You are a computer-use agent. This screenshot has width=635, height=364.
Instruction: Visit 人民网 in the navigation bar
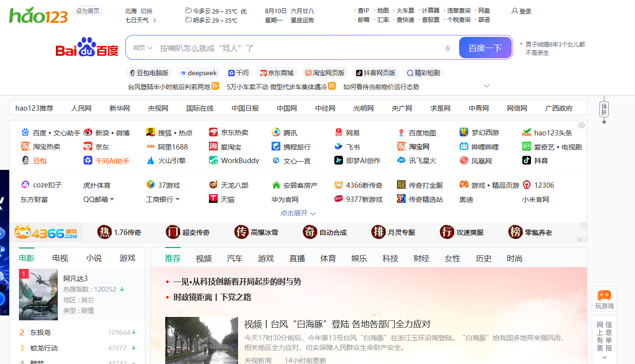[81, 108]
